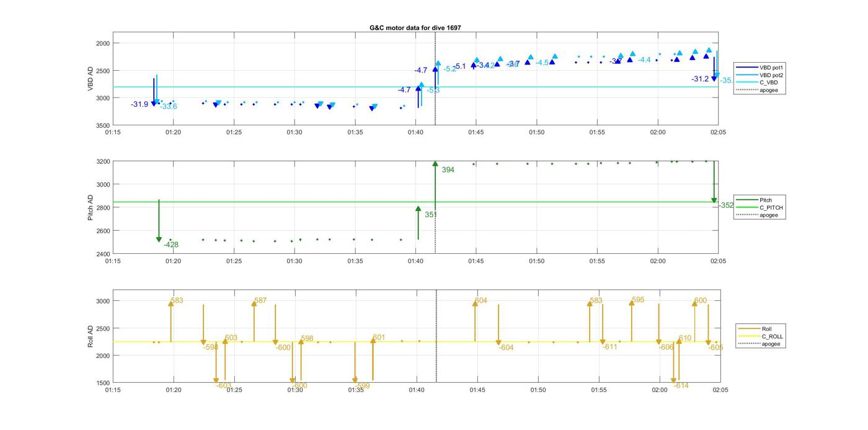Click the 'Roll AD' y-axis label
The width and height of the screenshot is (868, 430).
point(91,336)
